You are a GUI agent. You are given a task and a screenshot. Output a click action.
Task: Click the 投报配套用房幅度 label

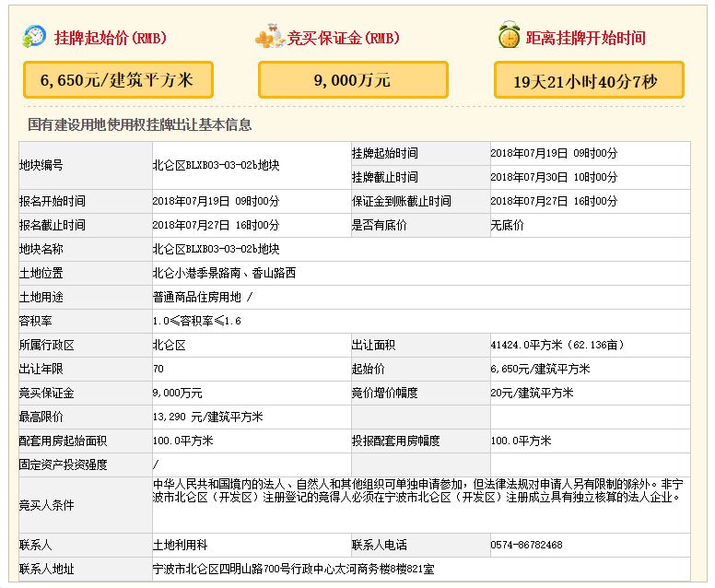point(395,441)
